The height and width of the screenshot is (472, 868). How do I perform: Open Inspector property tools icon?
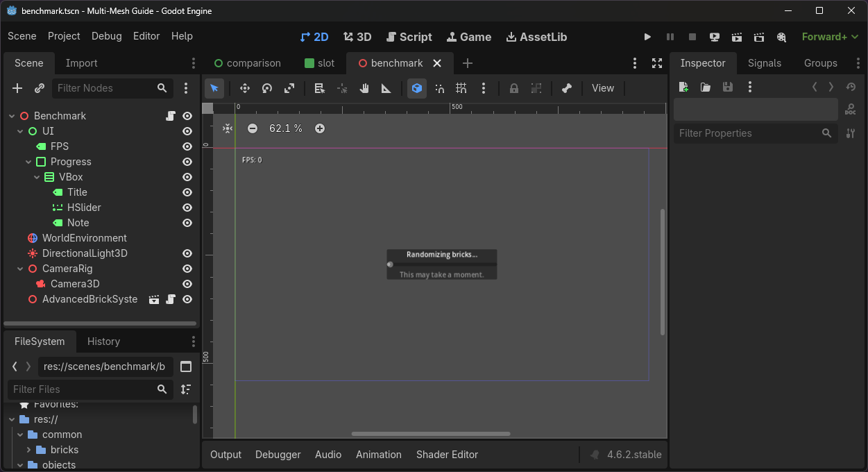(851, 133)
